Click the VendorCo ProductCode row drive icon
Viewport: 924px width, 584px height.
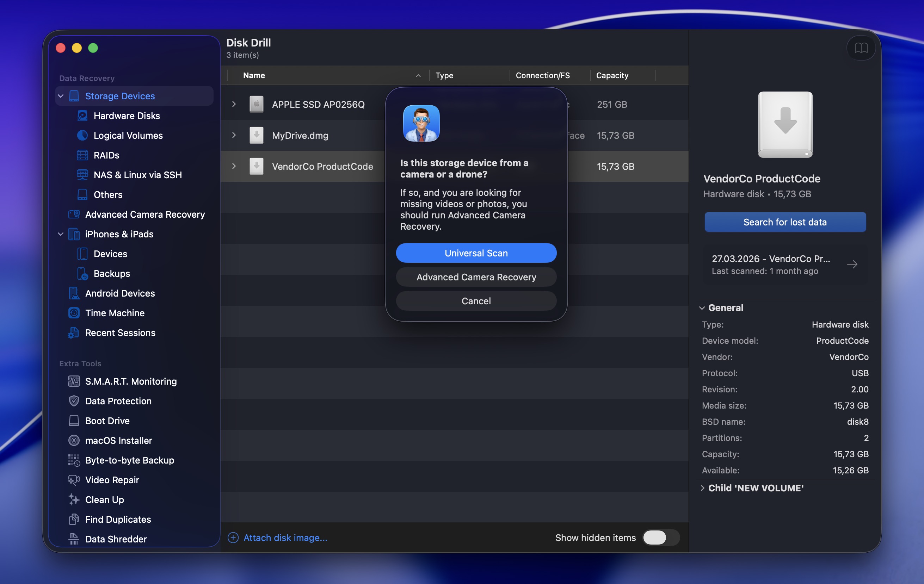(256, 166)
